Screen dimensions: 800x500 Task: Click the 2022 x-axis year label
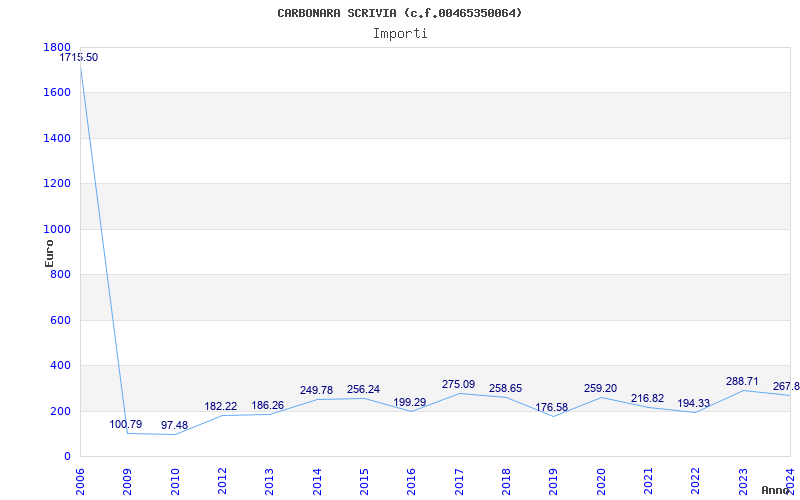coord(695,481)
